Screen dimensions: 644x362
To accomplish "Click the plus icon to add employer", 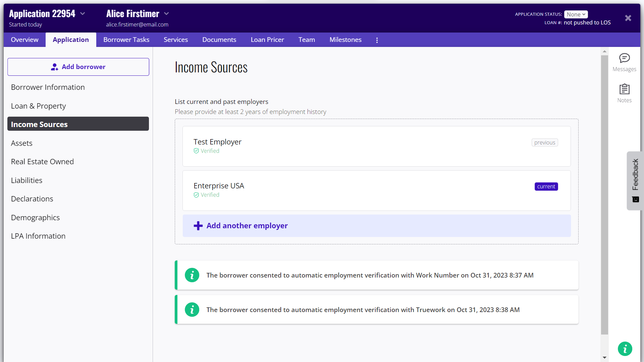I will tap(198, 226).
